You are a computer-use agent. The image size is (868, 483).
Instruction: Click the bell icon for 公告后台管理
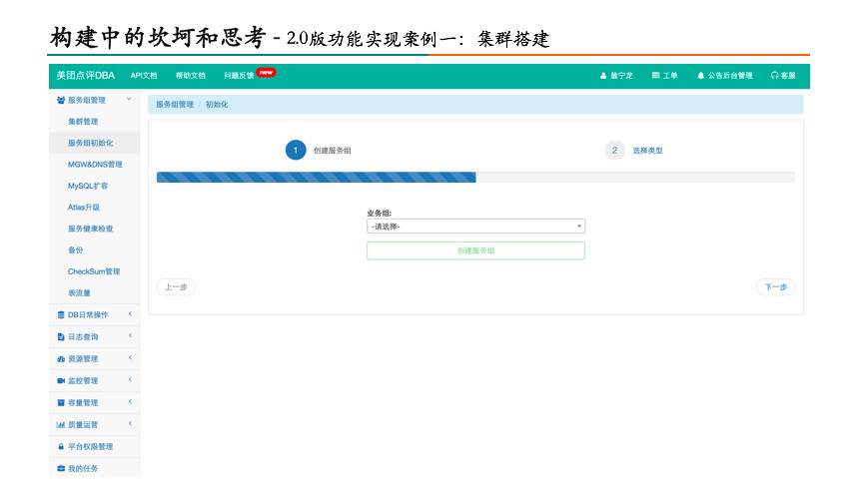700,76
